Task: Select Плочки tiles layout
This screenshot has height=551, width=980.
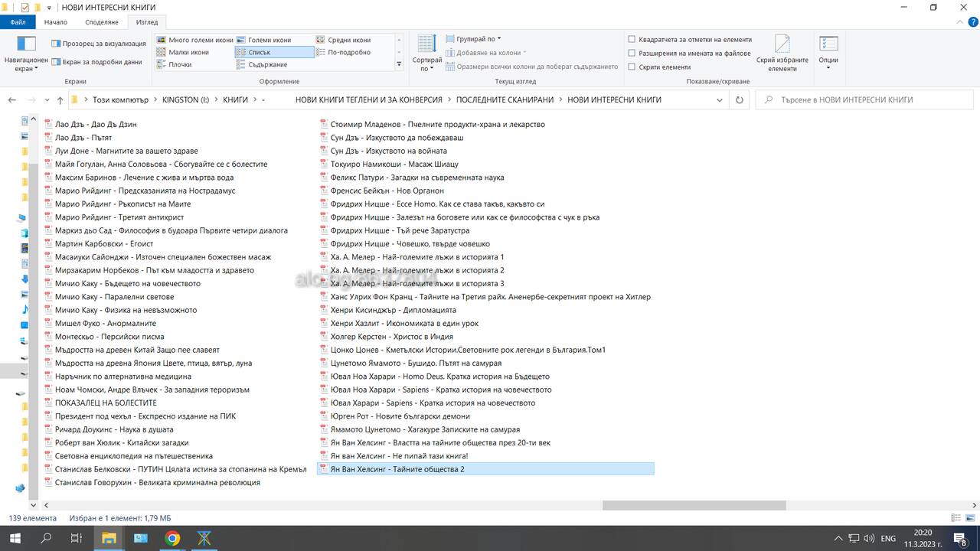Action: tap(174, 64)
